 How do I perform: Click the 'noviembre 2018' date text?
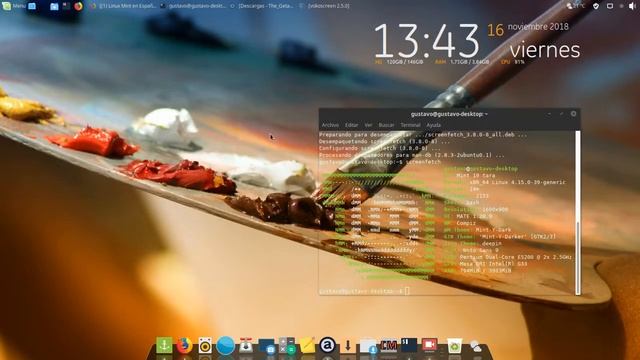(x=538, y=27)
